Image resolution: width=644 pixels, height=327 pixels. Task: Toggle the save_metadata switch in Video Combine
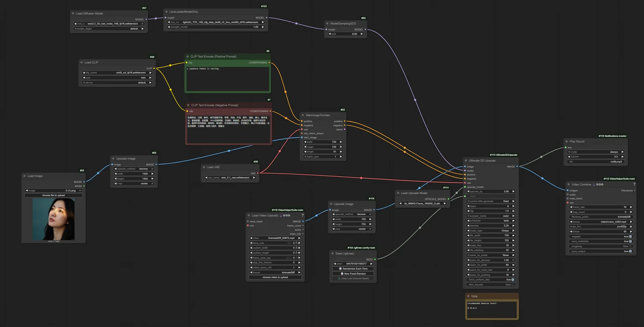[x=630, y=242]
